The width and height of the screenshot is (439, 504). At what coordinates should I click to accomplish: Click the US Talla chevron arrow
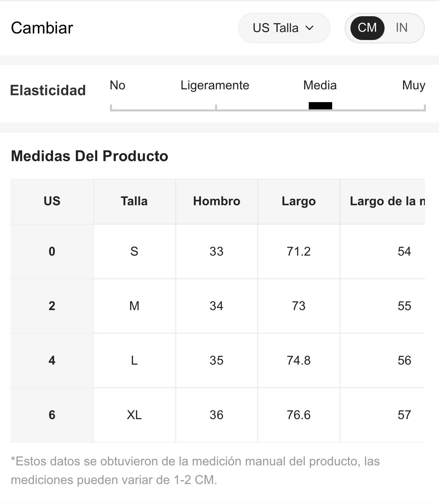point(309,28)
